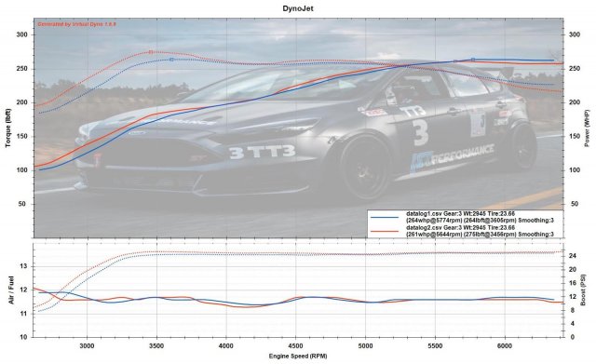This screenshot has width=596, height=364.
Task: Click the Boost (PSI) axis label
Action: tap(584, 290)
